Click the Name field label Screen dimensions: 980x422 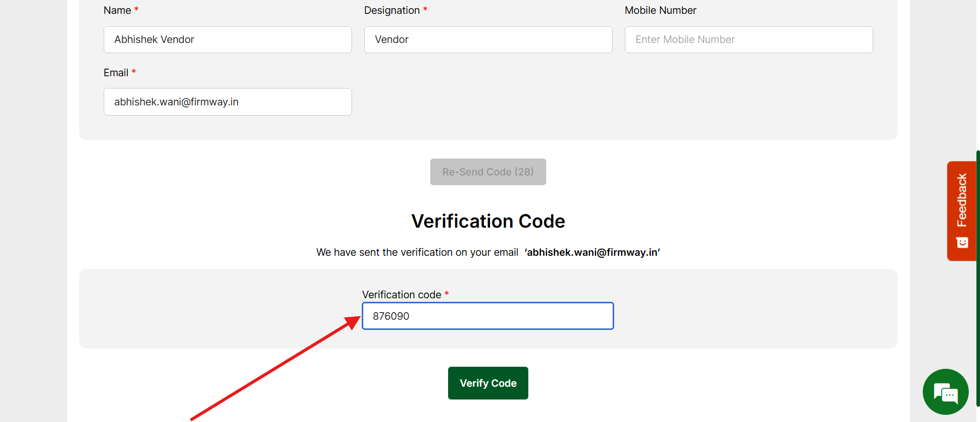point(118,10)
